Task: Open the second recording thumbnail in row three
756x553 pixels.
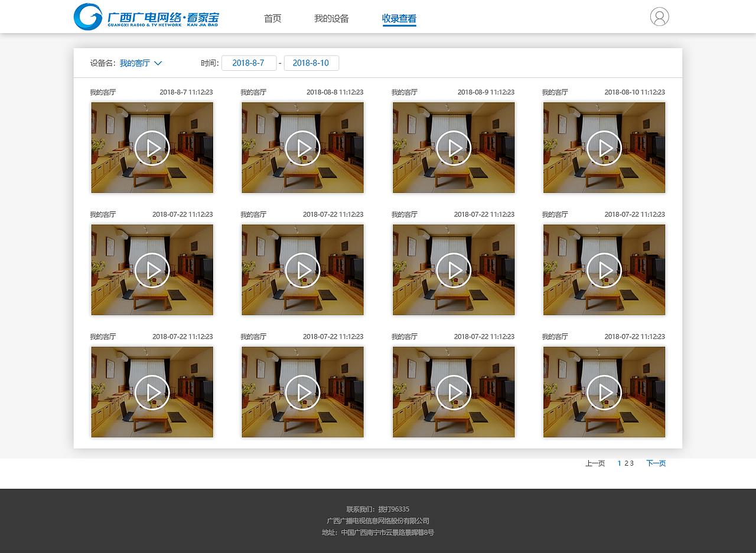Action: 302,392
